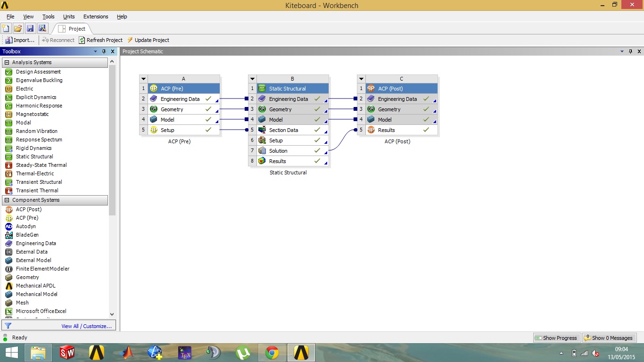The image size is (644, 362).
Task: Click the Open project folder icon
Action: 18,28
